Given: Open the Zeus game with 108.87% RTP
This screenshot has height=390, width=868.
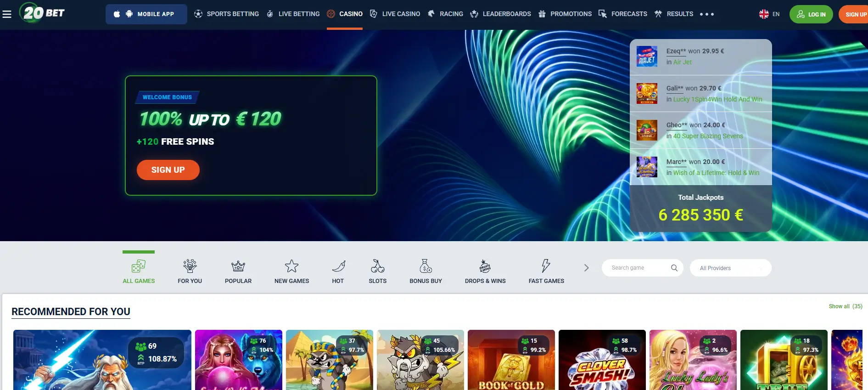Looking at the screenshot, I should (x=102, y=360).
